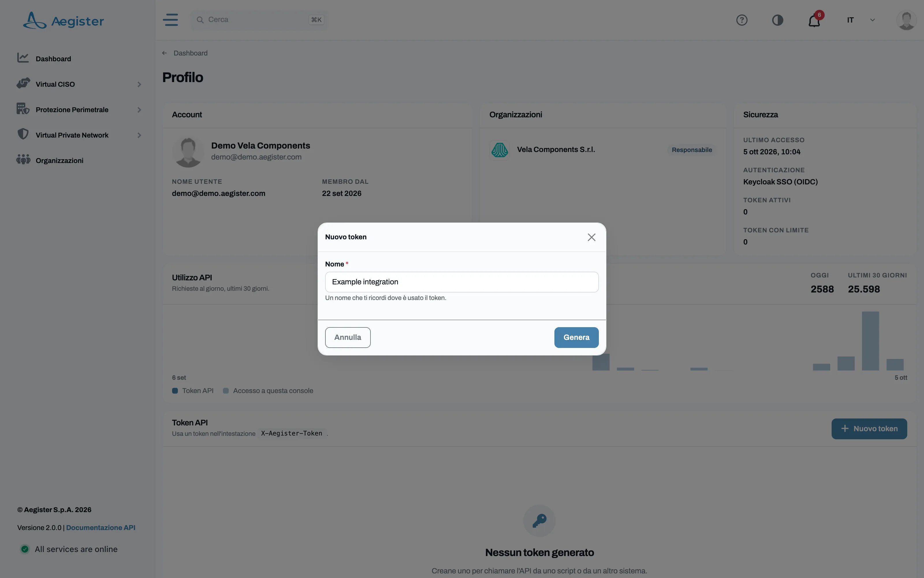Click the Nuovo token button

869,429
